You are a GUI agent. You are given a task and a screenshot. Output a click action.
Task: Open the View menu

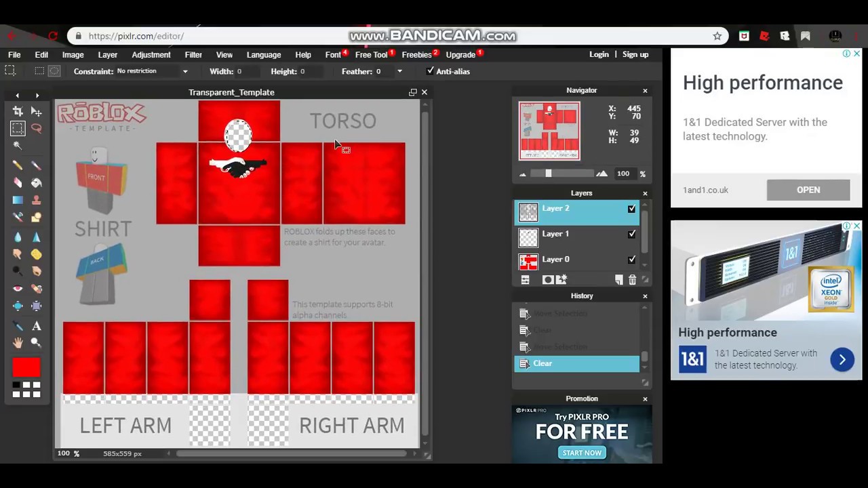(x=224, y=55)
